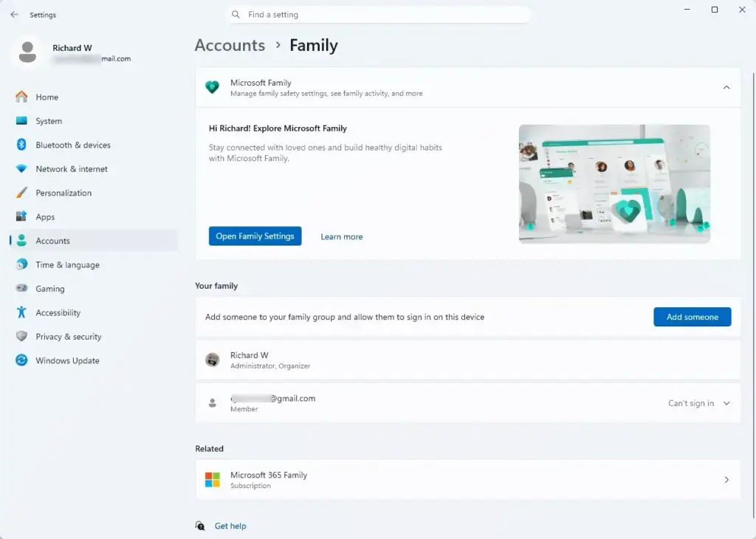Select Richard W Administrator row text
Image resolution: width=756 pixels, height=539 pixels.
(270, 360)
